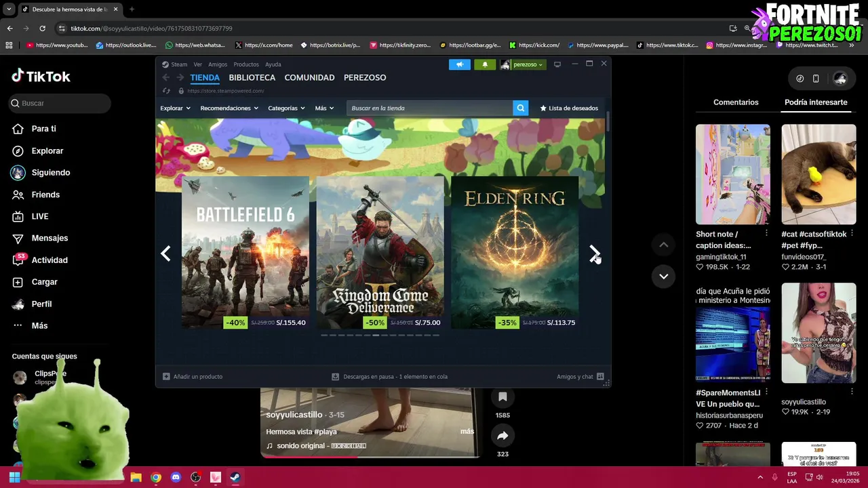Reload the Steam store page
This screenshot has height=488, width=868.
(x=166, y=91)
